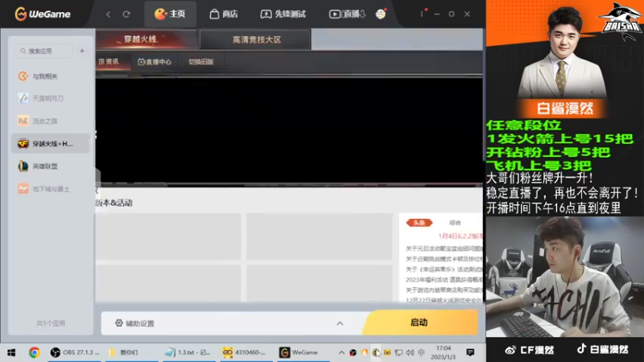Switch to the 4310460 taskbar window
644x362 pixels.
(x=246, y=352)
